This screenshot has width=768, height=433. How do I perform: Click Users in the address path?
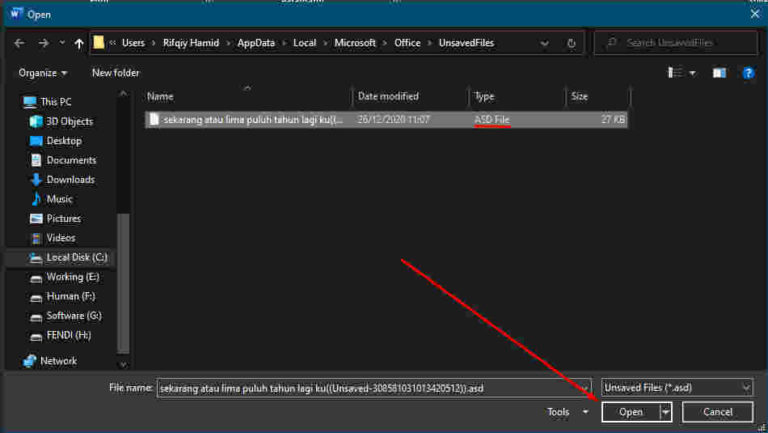click(x=133, y=43)
